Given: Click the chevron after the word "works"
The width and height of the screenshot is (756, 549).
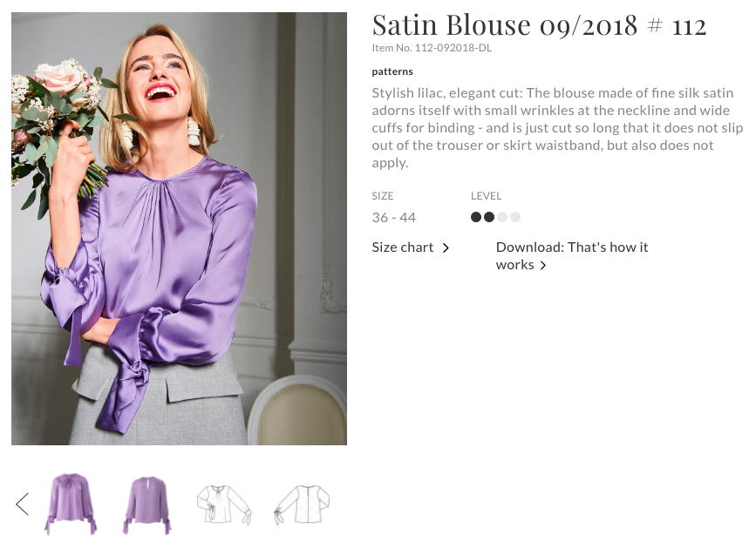Looking at the screenshot, I should pyautogui.click(x=543, y=266).
